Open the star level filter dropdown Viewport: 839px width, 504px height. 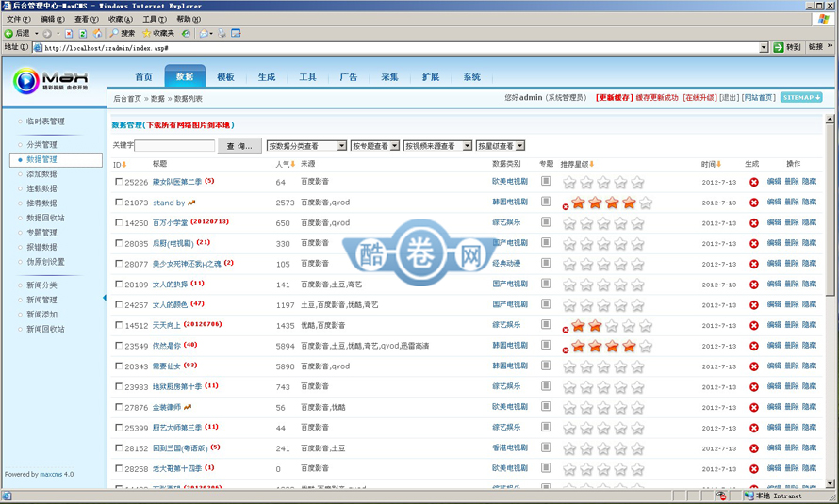(501, 146)
